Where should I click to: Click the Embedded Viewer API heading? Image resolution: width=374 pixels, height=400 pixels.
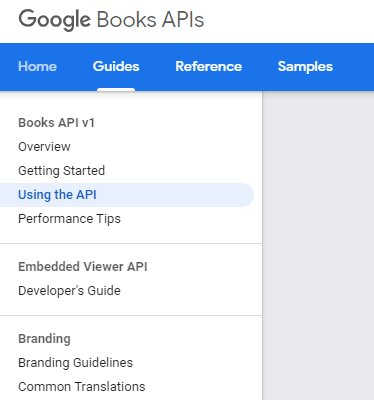[83, 267]
